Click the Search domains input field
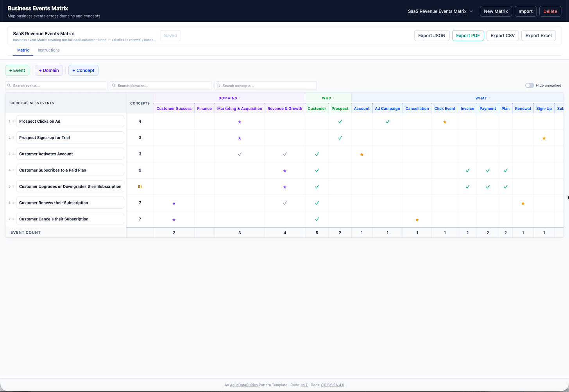 pos(161,86)
